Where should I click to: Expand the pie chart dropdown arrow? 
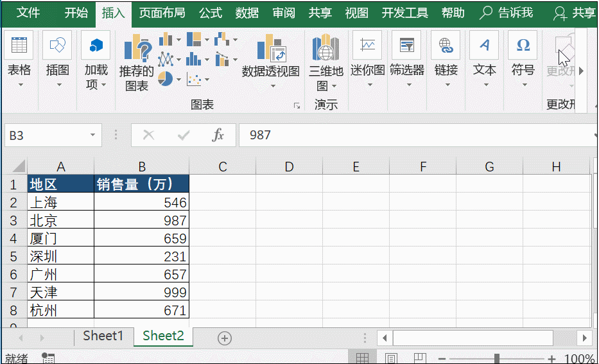[x=178, y=80]
